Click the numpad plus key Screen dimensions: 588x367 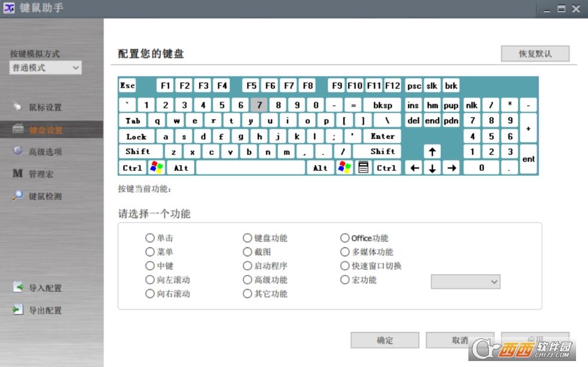point(528,128)
